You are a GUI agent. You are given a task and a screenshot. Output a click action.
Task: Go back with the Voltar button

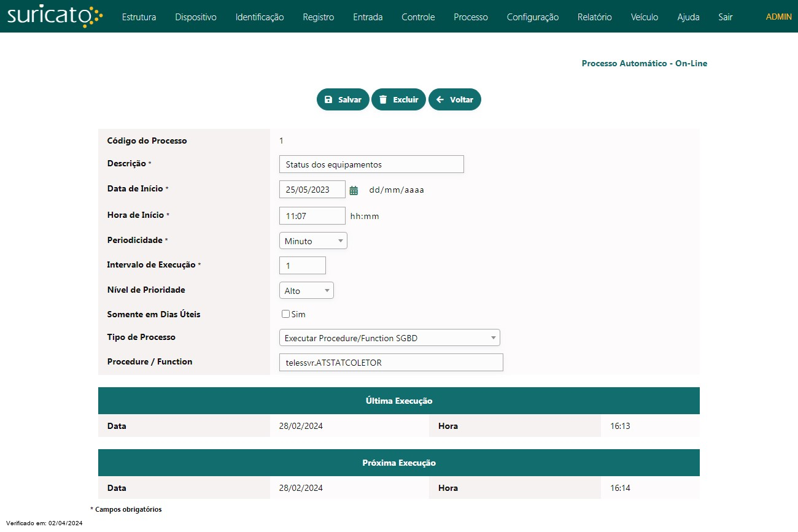[x=454, y=99]
